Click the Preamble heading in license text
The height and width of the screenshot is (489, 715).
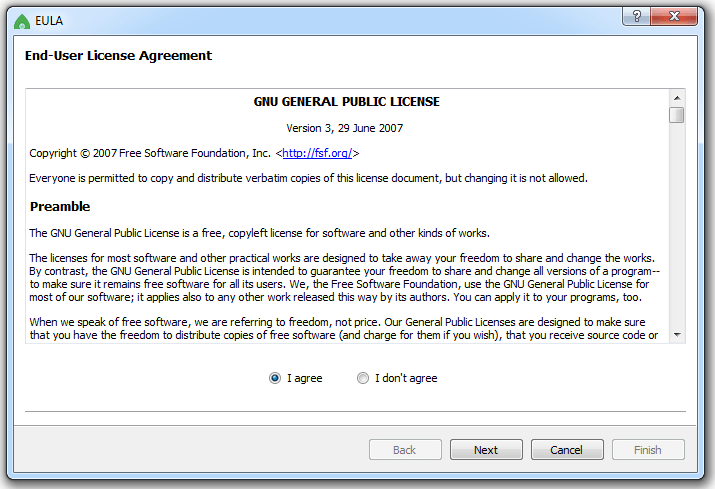click(x=60, y=207)
